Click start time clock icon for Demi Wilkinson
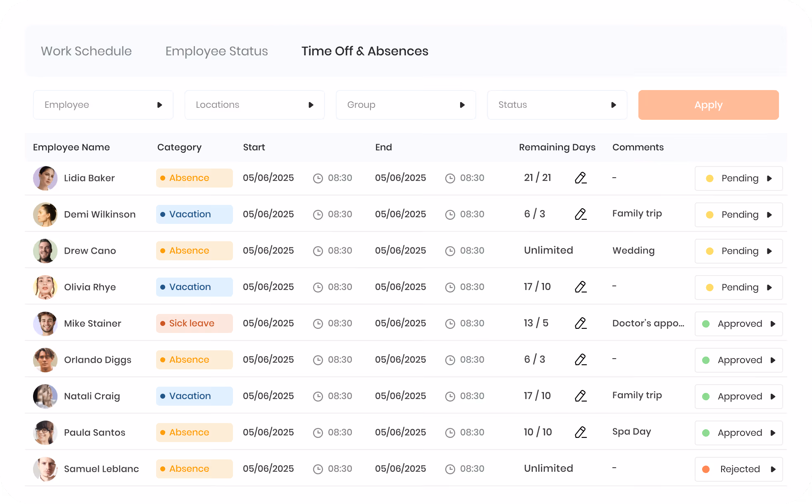This screenshot has width=812, height=504. click(318, 215)
